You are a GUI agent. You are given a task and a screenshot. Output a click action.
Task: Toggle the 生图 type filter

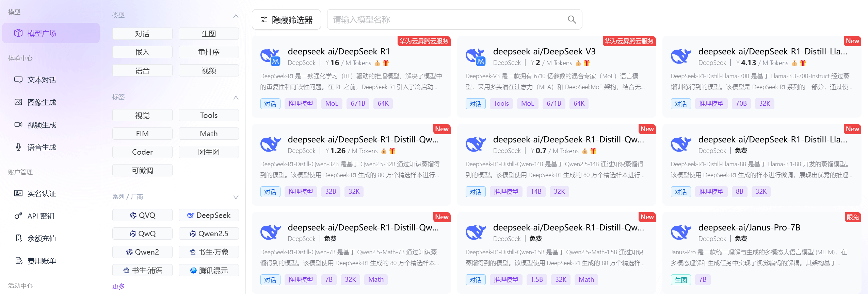[x=209, y=34]
